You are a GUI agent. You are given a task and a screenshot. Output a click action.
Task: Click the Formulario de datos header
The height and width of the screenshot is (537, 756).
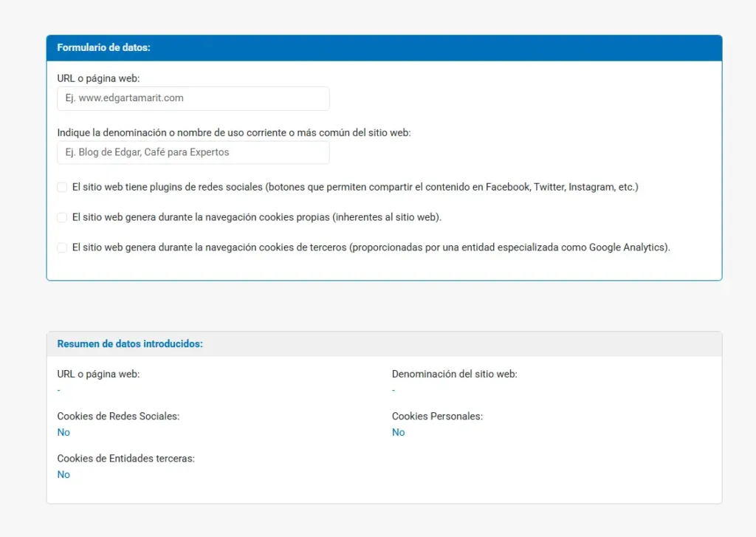[x=104, y=48]
